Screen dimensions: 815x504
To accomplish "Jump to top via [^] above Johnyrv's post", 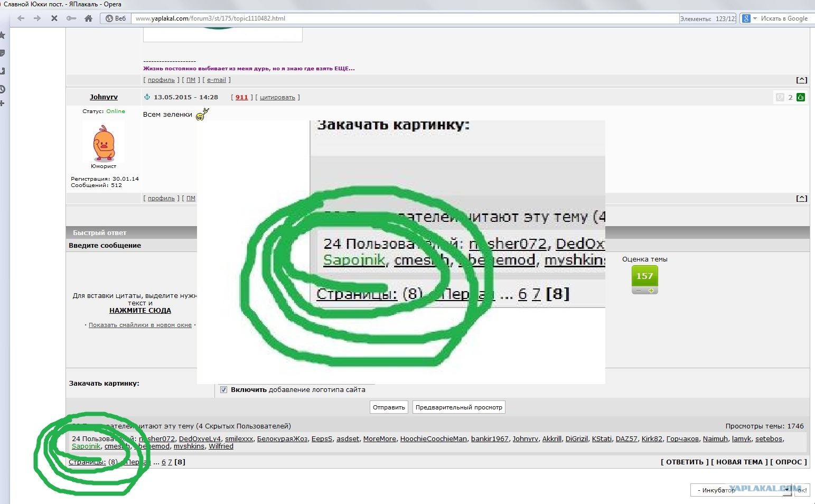I will [x=802, y=80].
